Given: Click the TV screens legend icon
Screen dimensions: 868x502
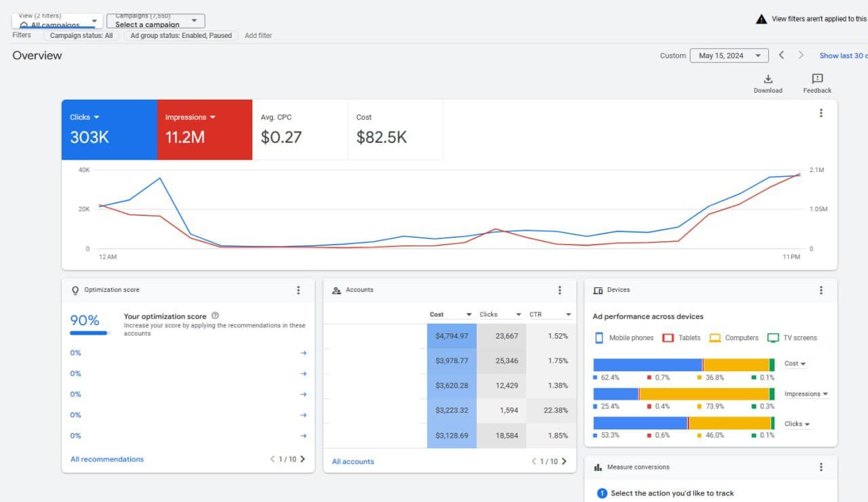Looking at the screenshot, I should click(x=773, y=337).
